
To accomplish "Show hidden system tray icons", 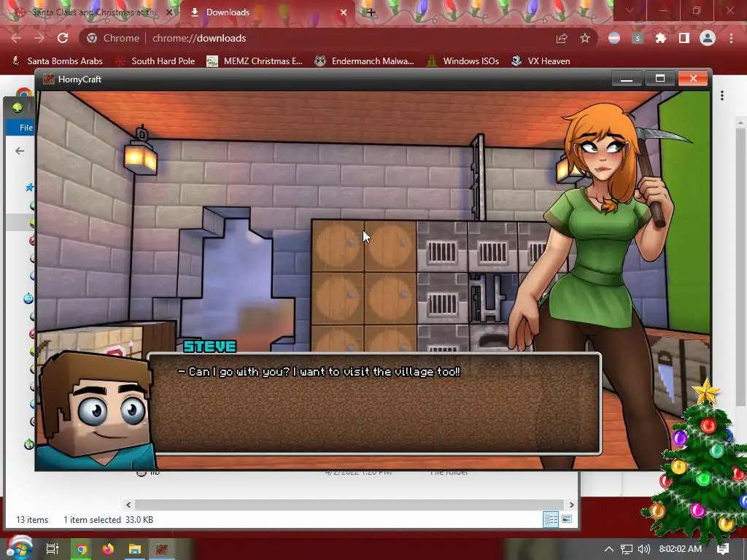I will pos(609,549).
